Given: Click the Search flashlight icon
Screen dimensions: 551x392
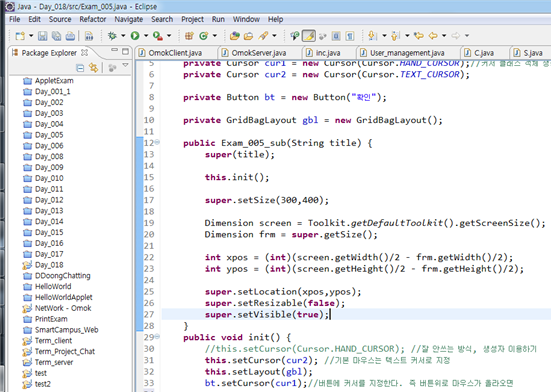Looking at the screenshot, I should coord(263,35).
